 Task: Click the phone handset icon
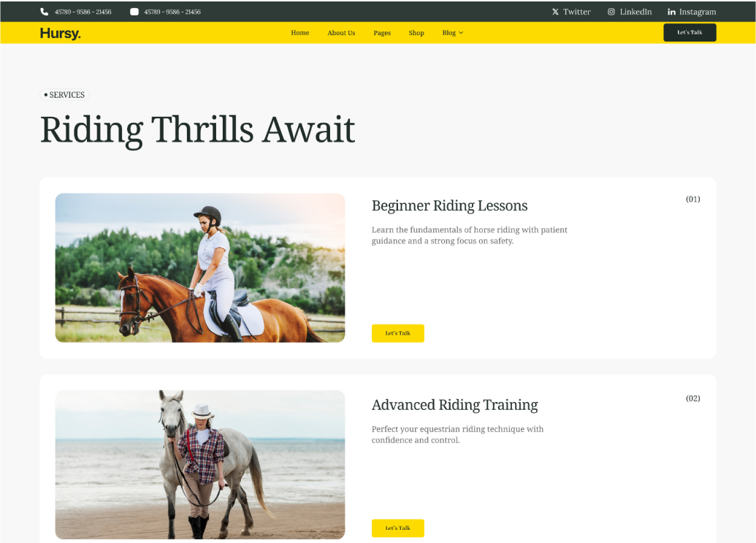[45, 12]
